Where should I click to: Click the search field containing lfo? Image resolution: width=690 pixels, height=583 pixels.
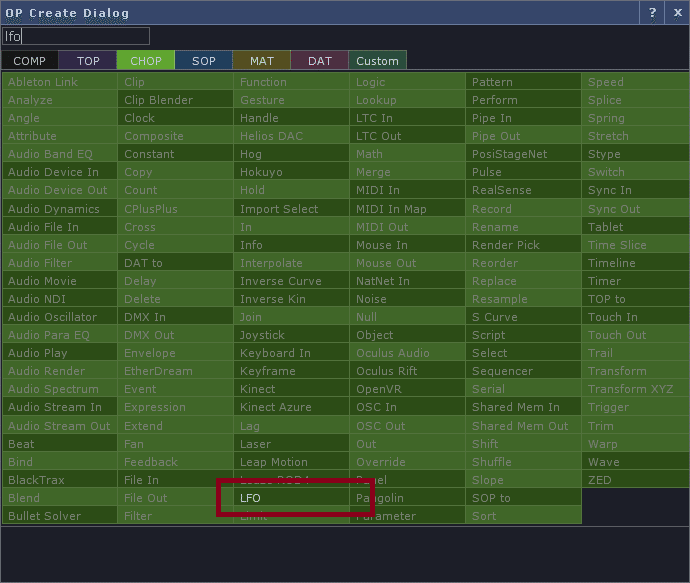(76, 36)
